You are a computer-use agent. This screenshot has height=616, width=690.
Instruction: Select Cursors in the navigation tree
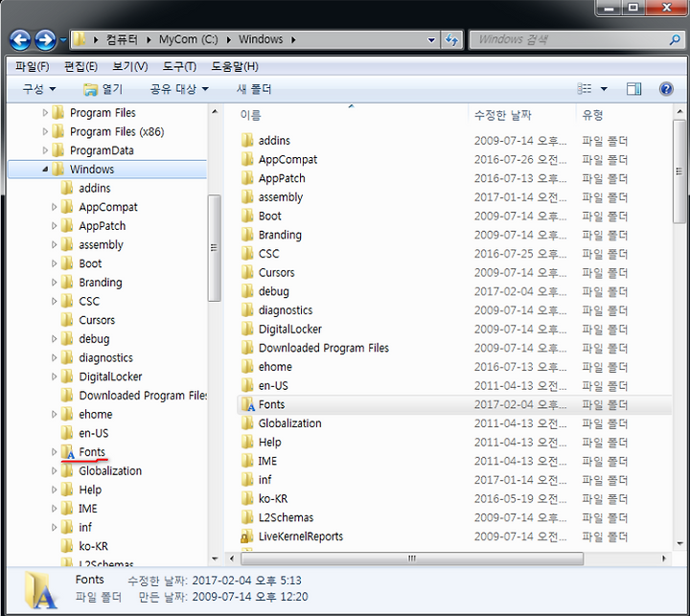point(97,320)
